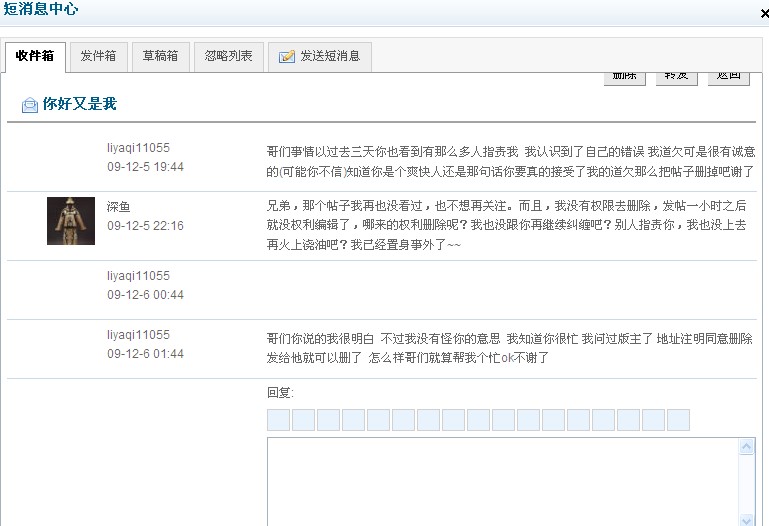The height and width of the screenshot is (526, 769).
Task: Click the last reply editor toolbar button
Action: [678, 420]
